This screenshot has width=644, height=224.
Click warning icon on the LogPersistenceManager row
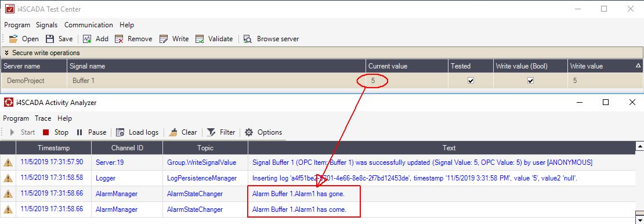point(8,178)
